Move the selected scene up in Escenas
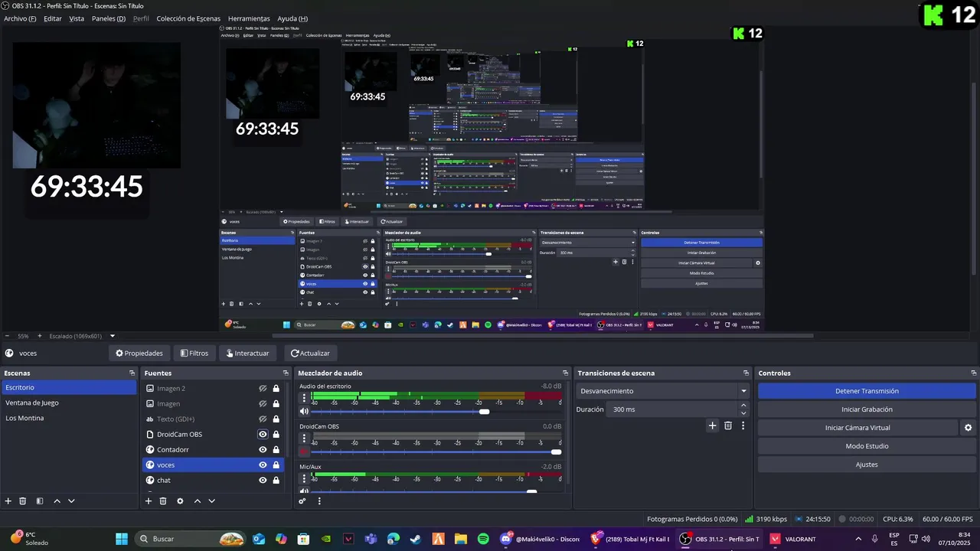Viewport: 980px width, 551px height. pyautogui.click(x=57, y=501)
